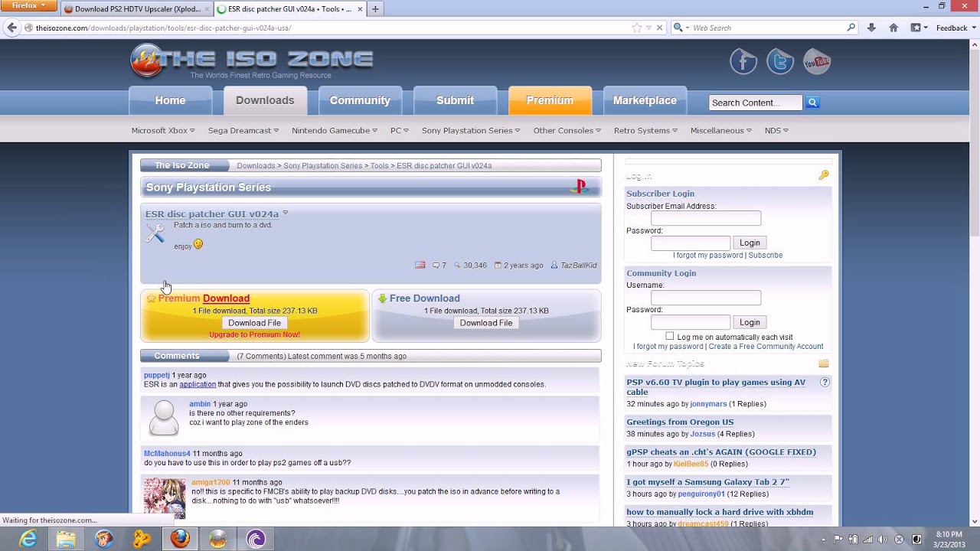Open the Premium tab

[550, 100]
